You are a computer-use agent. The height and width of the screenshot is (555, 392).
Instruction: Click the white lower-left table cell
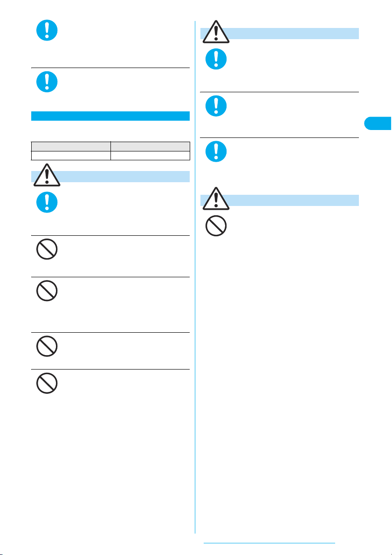coord(71,156)
